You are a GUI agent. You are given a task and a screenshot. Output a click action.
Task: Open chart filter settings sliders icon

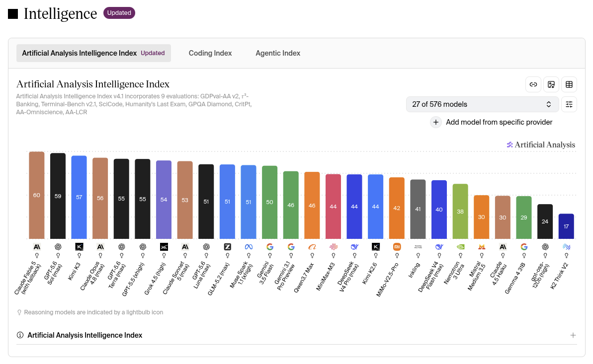(x=569, y=104)
